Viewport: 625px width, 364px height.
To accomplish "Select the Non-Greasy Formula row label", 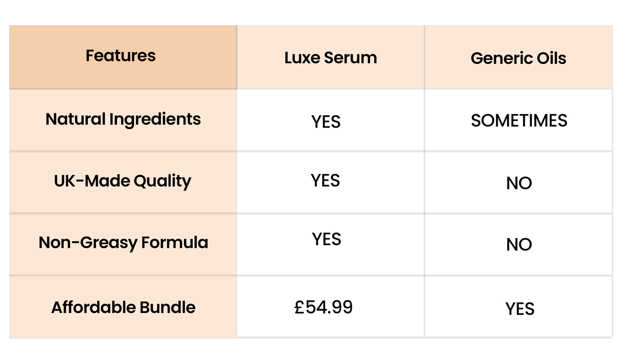I will [x=123, y=243].
